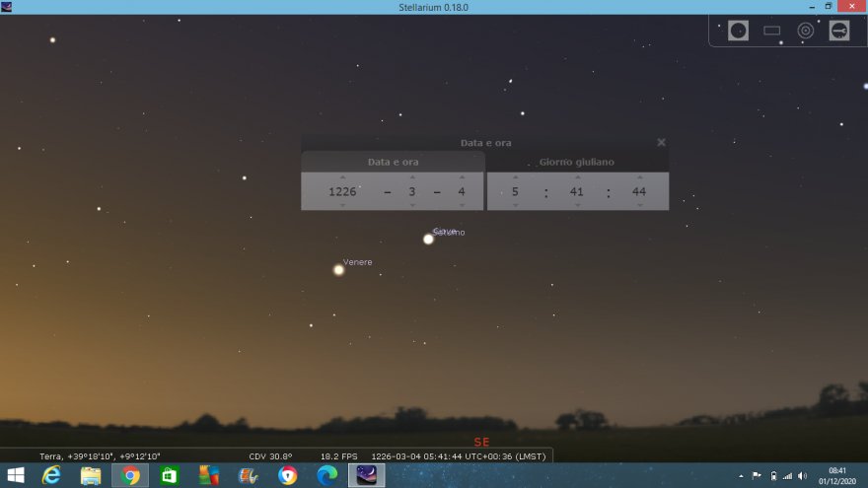868x488 pixels.
Task: Click the year field showing 1226
Action: click(342, 191)
